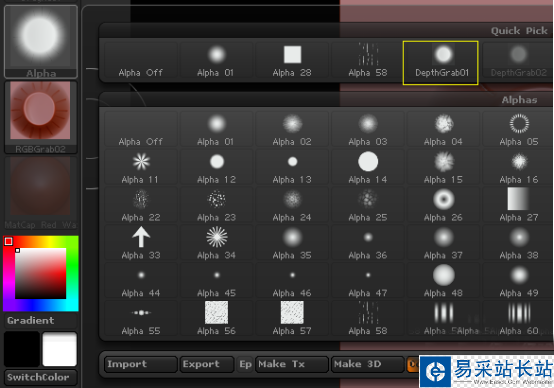
Task: Toggle the Gradient color option
Action: coord(41,321)
